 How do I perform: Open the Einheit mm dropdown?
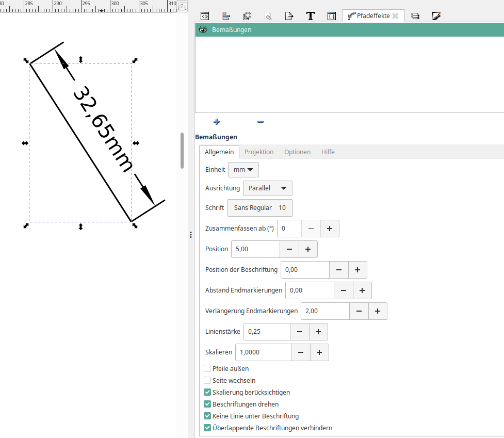[x=243, y=170]
